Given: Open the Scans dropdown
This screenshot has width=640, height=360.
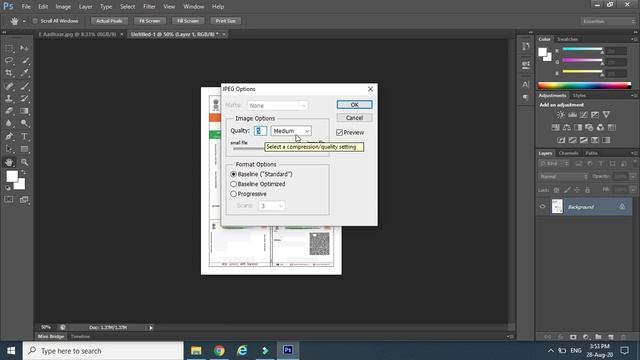Looking at the screenshot, I should [271, 206].
